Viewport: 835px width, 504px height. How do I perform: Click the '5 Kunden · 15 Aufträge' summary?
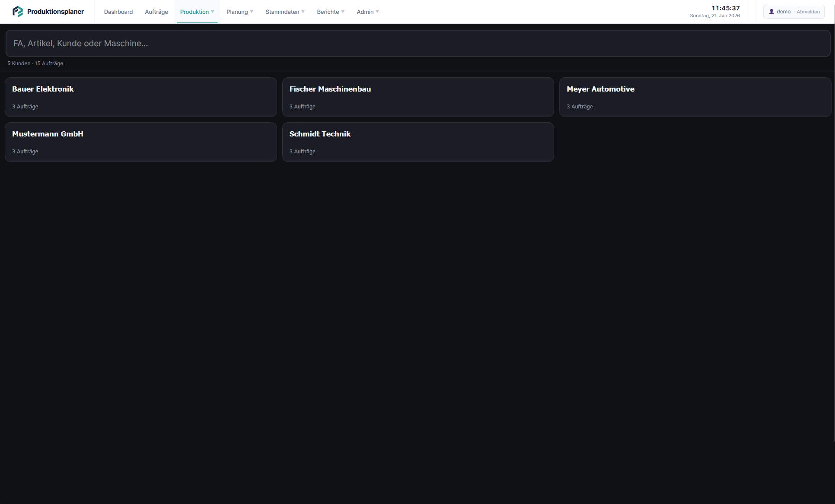[x=35, y=63]
